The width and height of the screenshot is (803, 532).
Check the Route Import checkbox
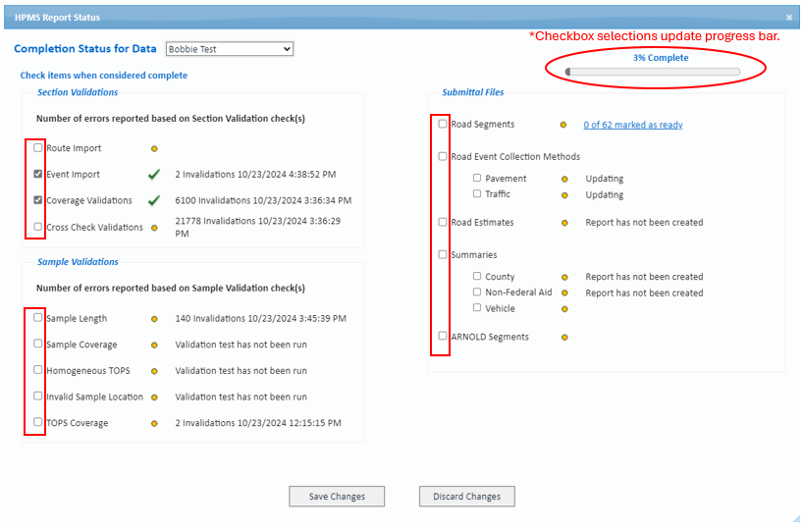coord(38,148)
